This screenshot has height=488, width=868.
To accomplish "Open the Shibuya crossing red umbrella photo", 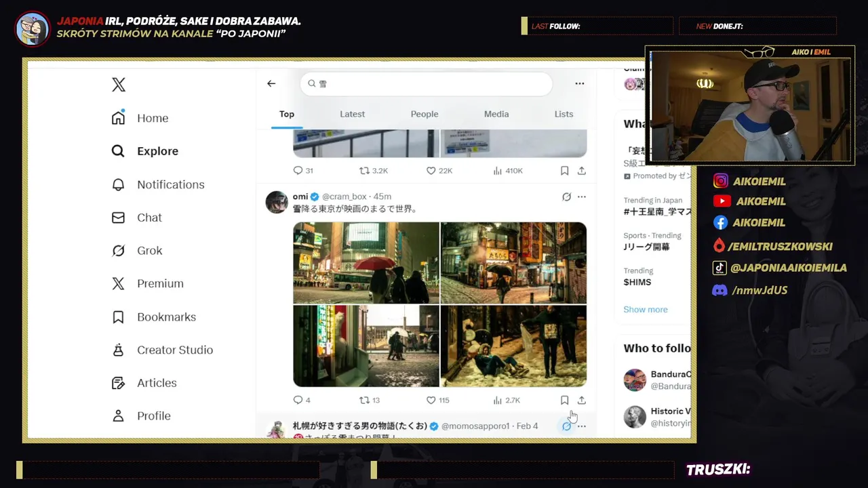I will click(366, 263).
